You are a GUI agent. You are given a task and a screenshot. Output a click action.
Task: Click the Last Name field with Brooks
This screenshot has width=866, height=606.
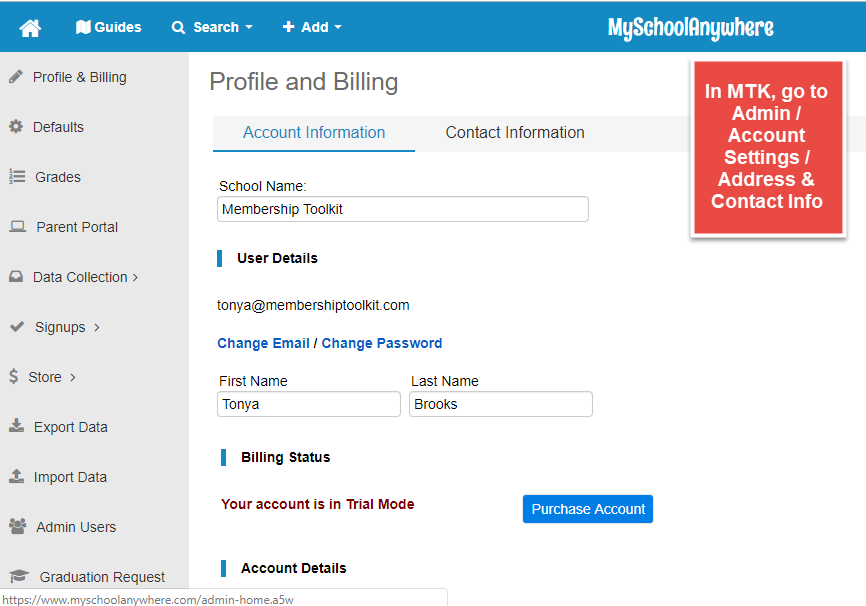pyautogui.click(x=501, y=404)
